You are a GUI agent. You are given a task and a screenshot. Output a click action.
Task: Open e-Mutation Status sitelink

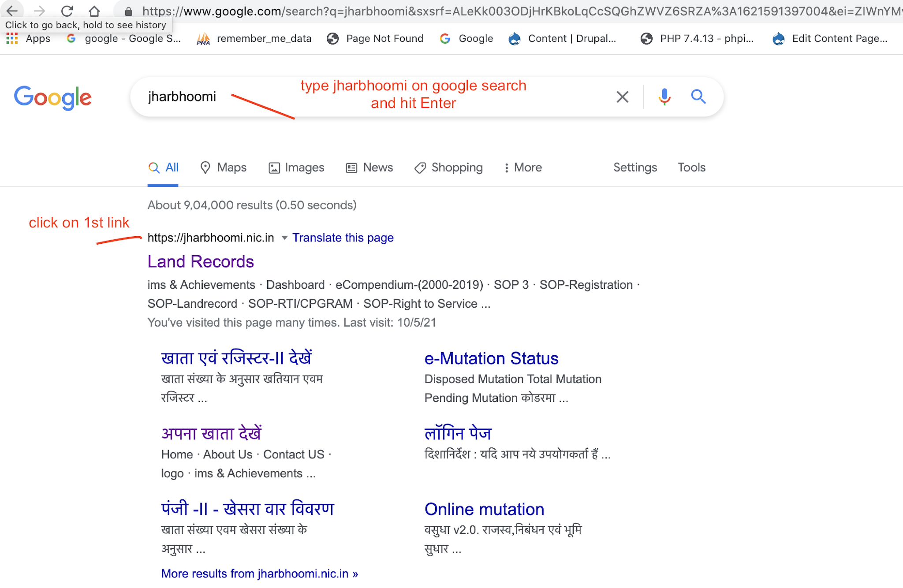coord(491,358)
